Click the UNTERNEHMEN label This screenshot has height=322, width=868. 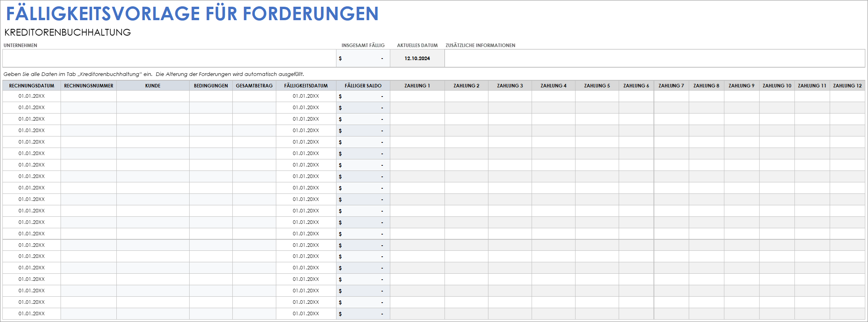click(20, 45)
